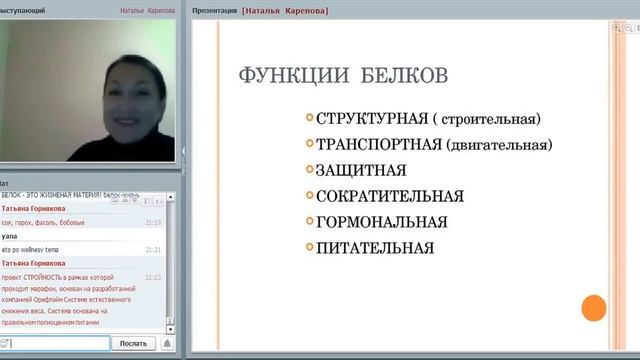Click the bullet ЗАЩИТНАЯ
This screenshot has width=640, height=360.
361,170
